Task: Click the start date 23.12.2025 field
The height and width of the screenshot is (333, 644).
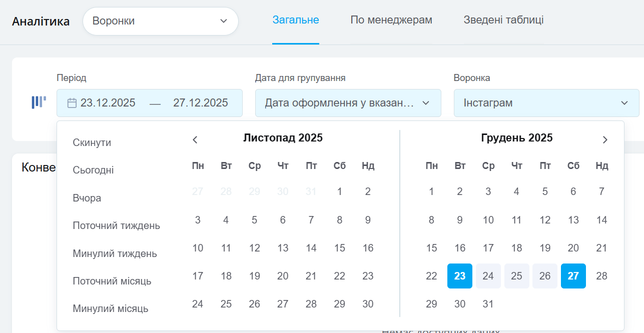Action: (108, 103)
